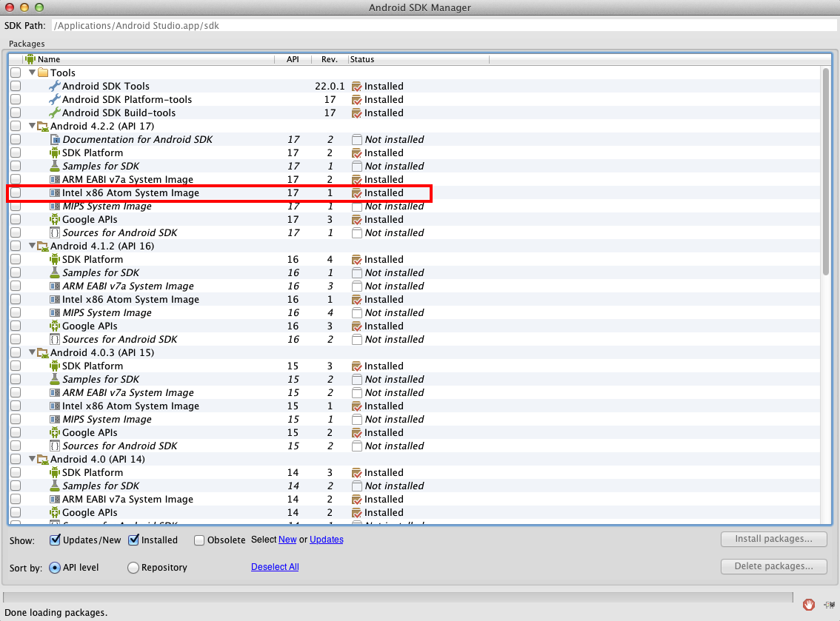Click the braces icon for API 17 Sources for Android SDK

pos(55,232)
